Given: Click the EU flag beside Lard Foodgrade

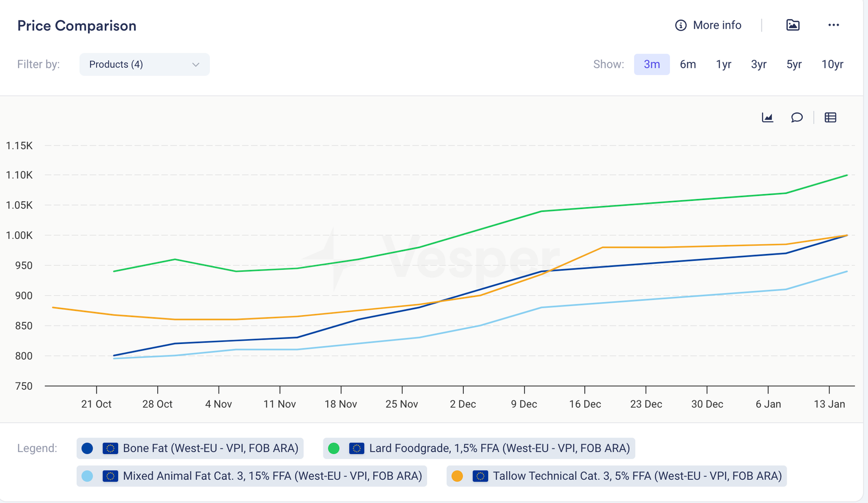Looking at the screenshot, I should point(356,448).
